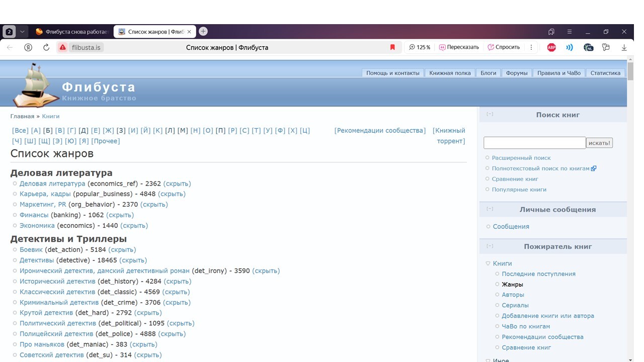Collapse the Книги tree section
644x362 pixels.
point(488,263)
